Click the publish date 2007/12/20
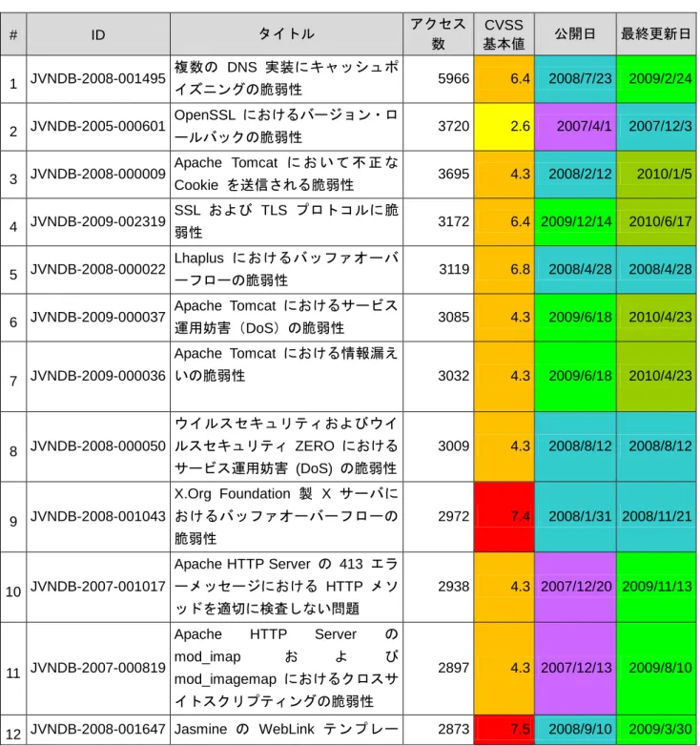700x746 pixels. click(575, 587)
